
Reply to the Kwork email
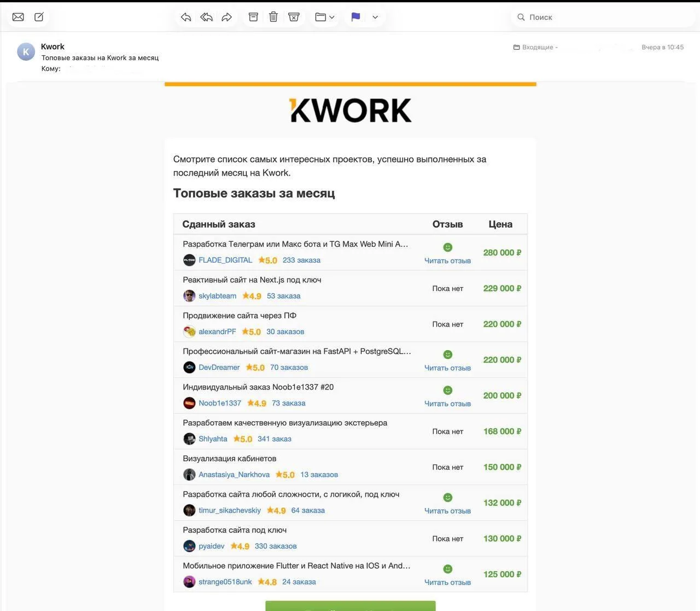[186, 17]
